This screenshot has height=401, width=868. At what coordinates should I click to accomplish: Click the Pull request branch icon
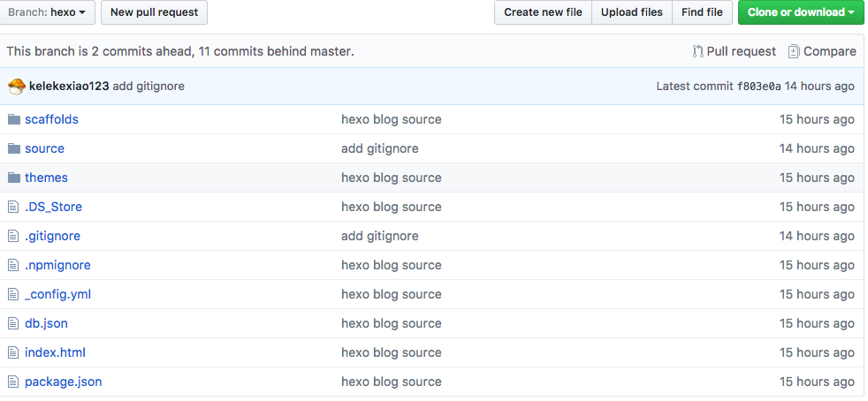tap(698, 51)
